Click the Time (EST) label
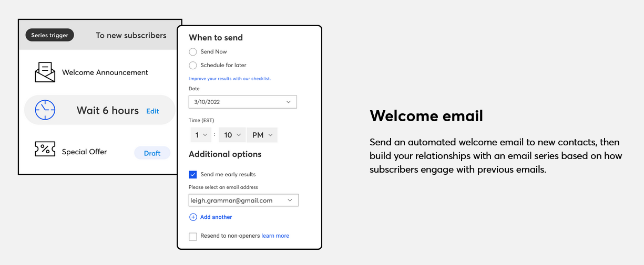Viewport: 644px width, 265px height. coord(201,121)
